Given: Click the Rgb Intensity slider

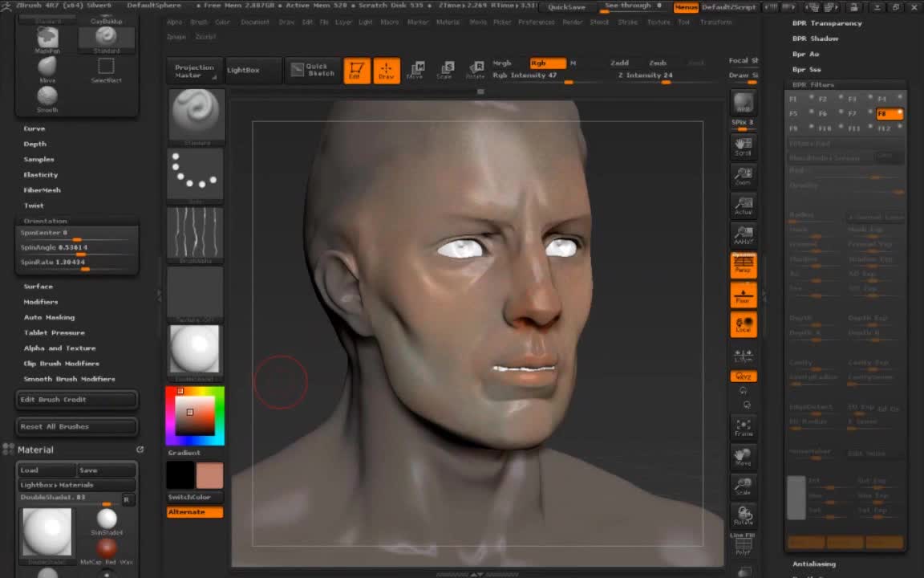Looking at the screenshot, I should click(532, 76).
